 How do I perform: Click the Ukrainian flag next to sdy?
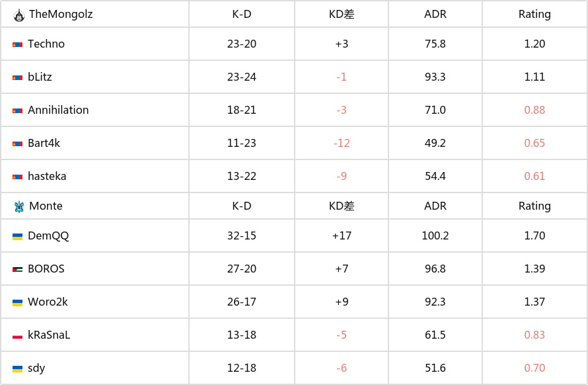pos(17,368)
